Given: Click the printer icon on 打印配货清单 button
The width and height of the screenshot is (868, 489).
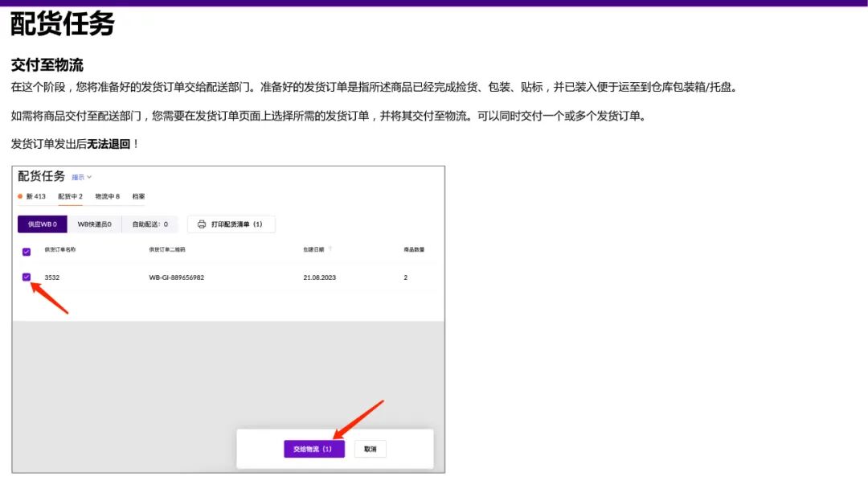Looking at the screenshot, I should [201, 224].
